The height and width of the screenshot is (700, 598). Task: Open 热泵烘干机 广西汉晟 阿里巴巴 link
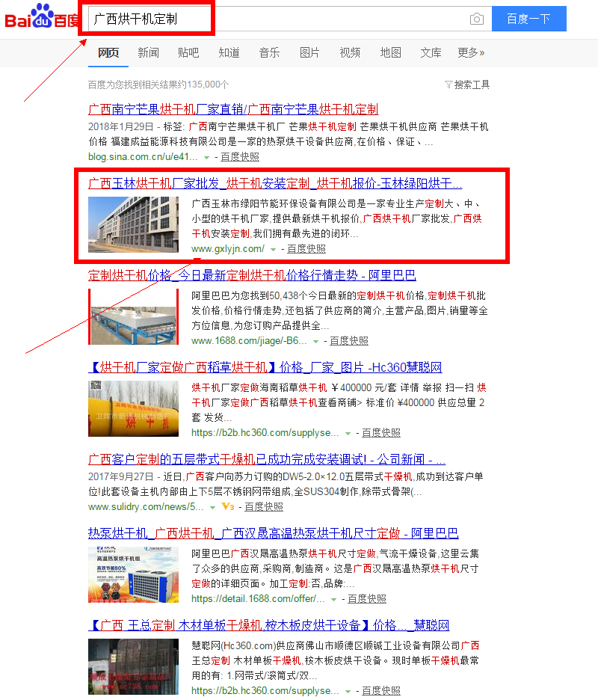pos(274,533)
